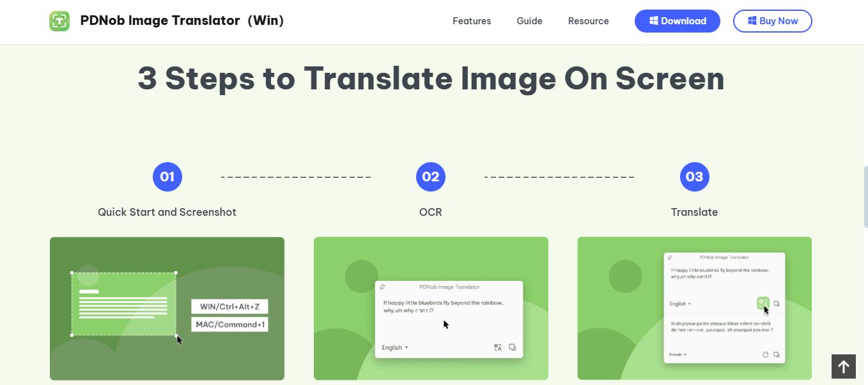Open the French language dropdown
Viewport: 868px width, 385px height.
[x=678, y=354]
